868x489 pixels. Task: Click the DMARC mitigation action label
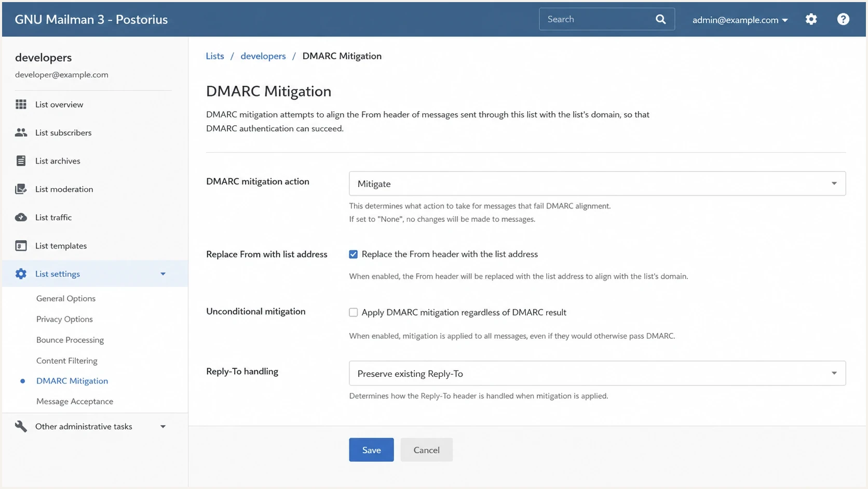click(x=257, y=181)
